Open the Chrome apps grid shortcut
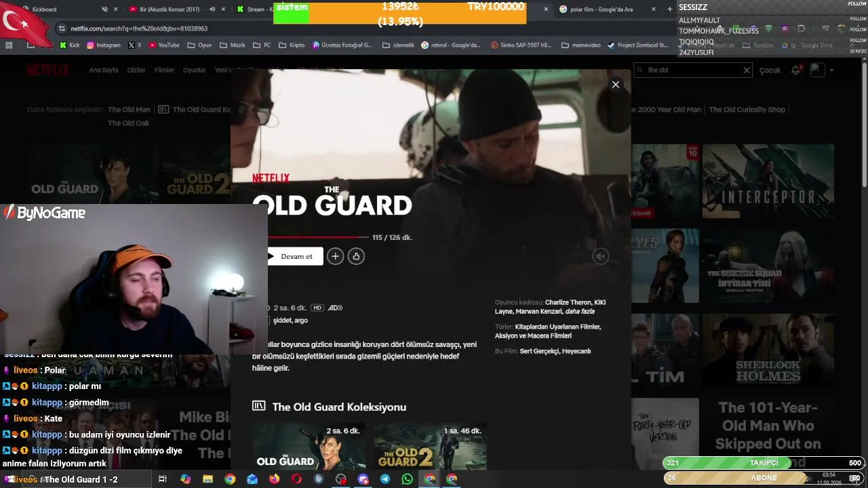Screen dimensions: 868x488 point(9,45)
